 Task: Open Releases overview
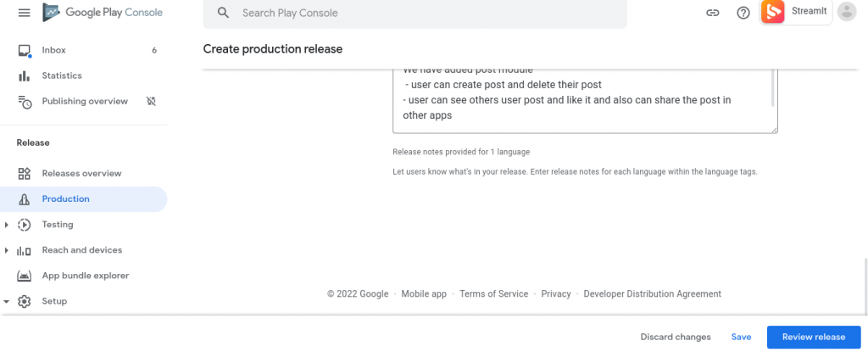point(81,173)
